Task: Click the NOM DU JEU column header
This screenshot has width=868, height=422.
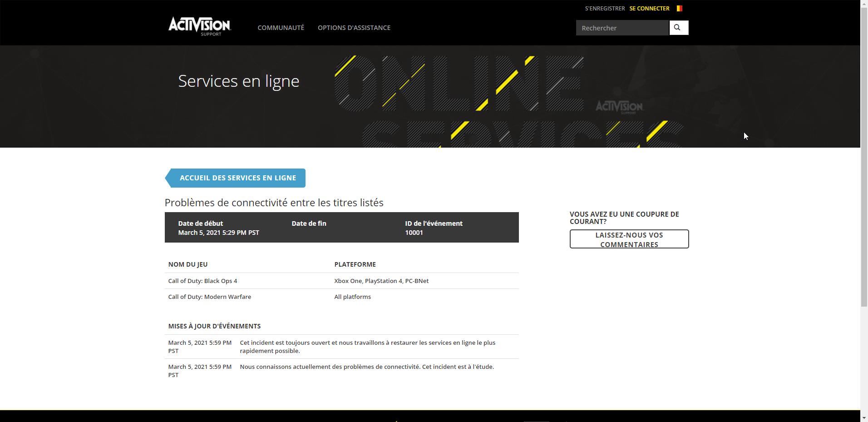Action: (x=187, y=264)
